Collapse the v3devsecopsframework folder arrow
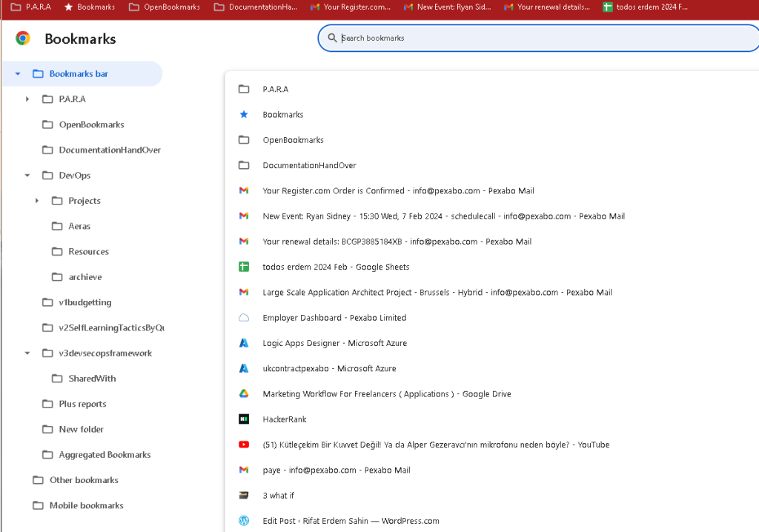Screen dimensions: 759x532 point(27,353)
